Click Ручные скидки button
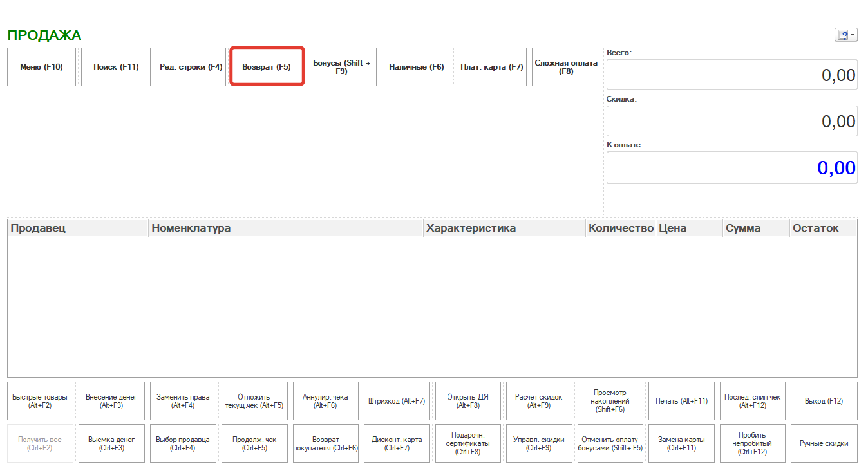The width and height of the screenshot is (868, 464). [824, 443]
